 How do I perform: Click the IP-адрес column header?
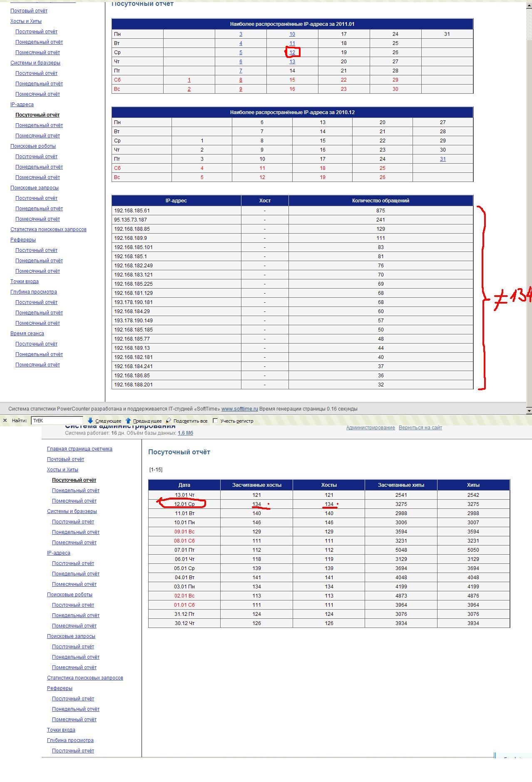176,201
